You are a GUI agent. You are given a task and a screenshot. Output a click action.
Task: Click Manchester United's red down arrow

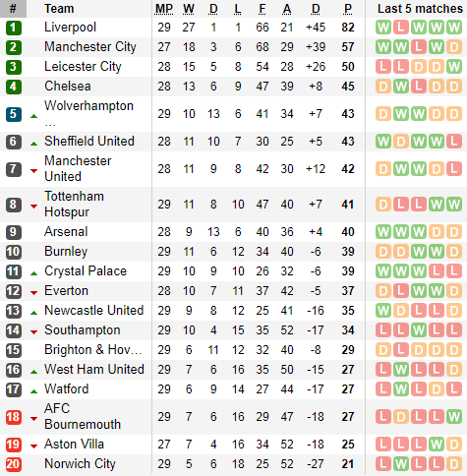coord(33,171)
